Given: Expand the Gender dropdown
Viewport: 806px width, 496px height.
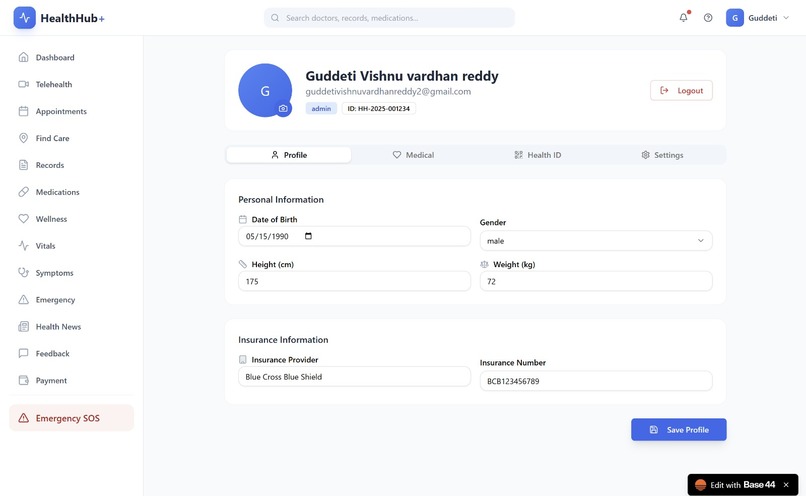Looking at the screenshot, I should click(596, 241).
